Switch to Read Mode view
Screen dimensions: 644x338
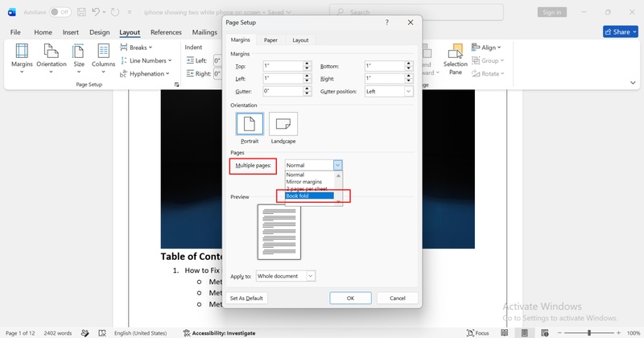coord(505,333)
